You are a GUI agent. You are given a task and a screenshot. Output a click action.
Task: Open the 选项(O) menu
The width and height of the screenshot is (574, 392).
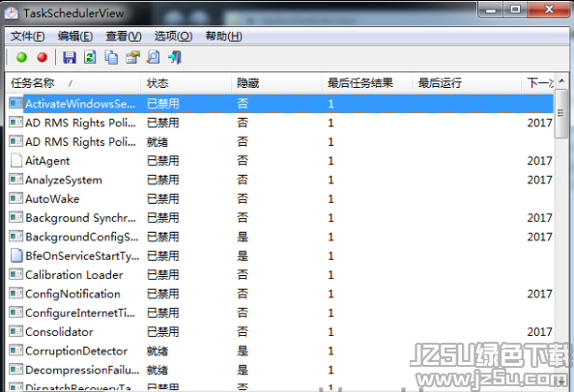(173, 36)
